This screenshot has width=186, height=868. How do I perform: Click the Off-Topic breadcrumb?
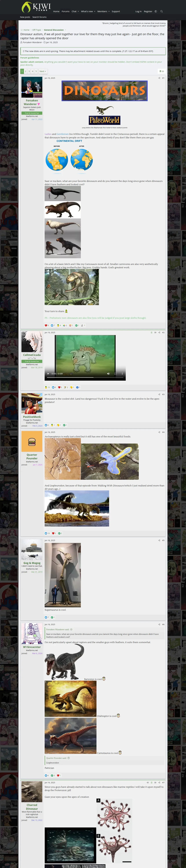(x=37, y=30)
